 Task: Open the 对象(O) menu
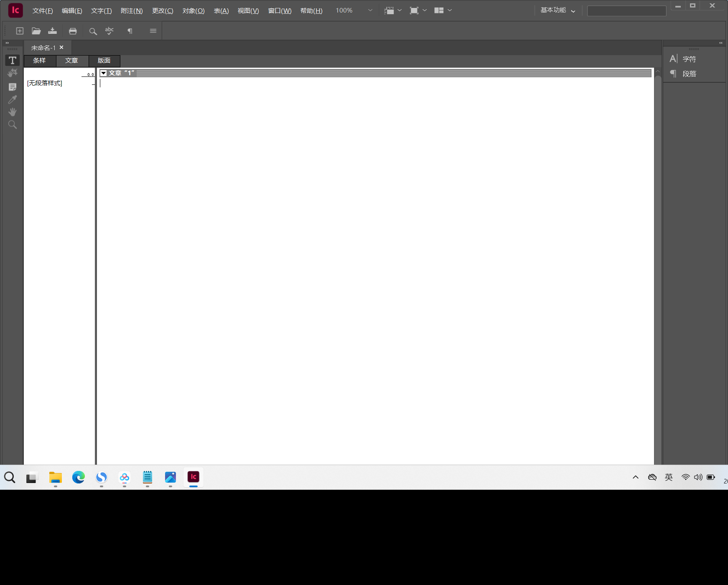tap(193, 11)
